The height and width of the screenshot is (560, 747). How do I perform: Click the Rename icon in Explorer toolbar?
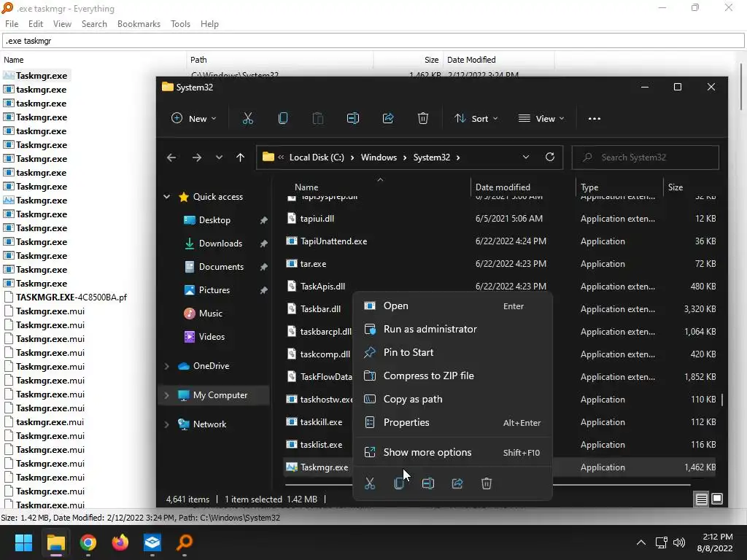pos(353,119)
